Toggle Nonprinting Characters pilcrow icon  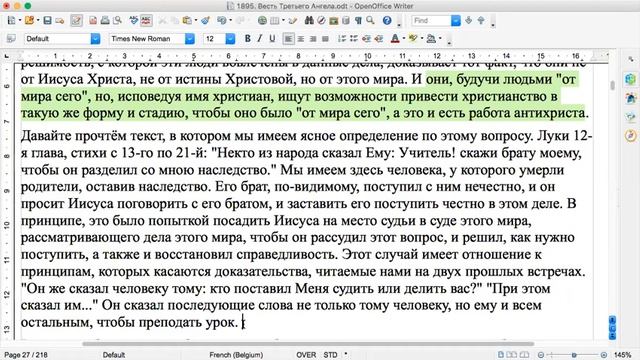click(358, 20)
